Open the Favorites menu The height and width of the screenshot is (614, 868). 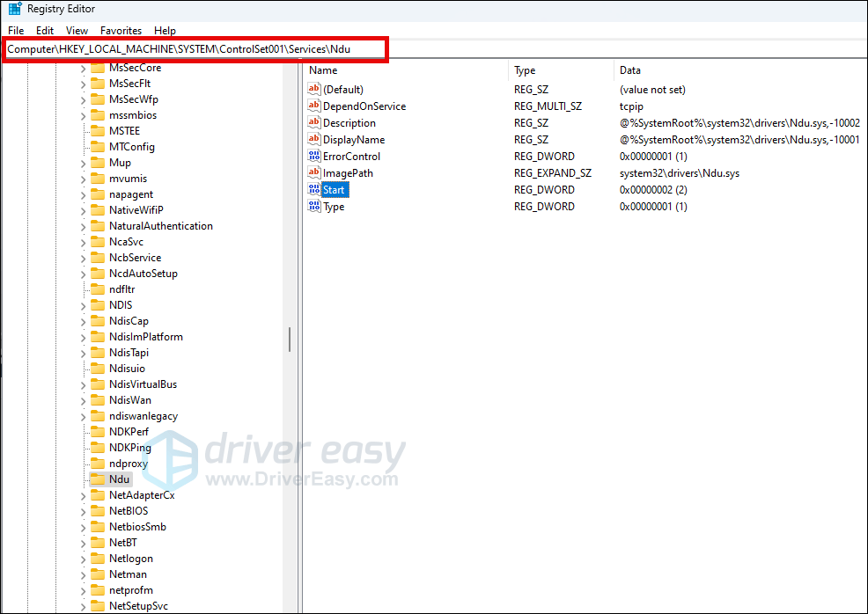(x=121, y=30)
